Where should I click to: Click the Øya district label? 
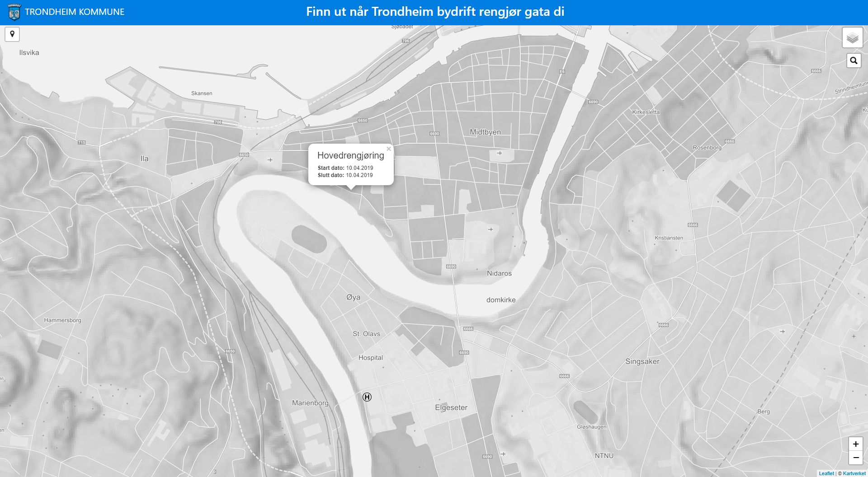click(x=353, y=297)
